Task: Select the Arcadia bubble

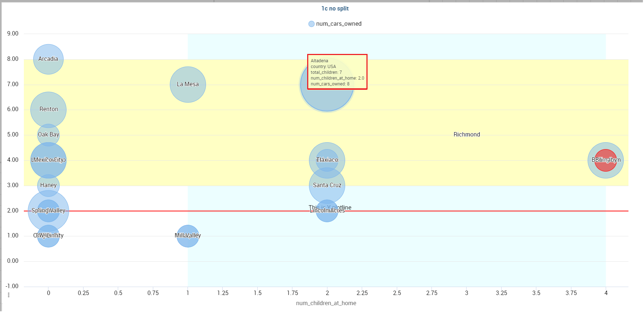Action: [48, 59]
